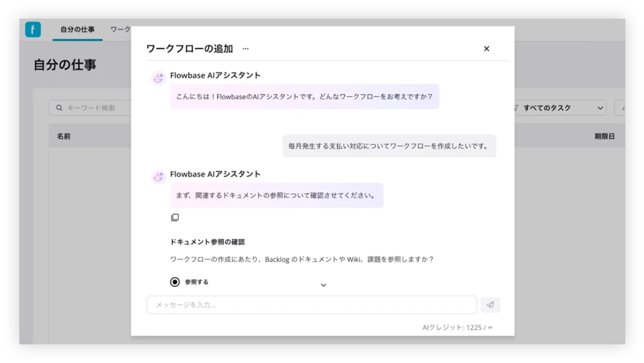Click the second Flowbase AIアシスタント avatar icon
This screenshot has height=363, width=644.
tap(158, 176)
